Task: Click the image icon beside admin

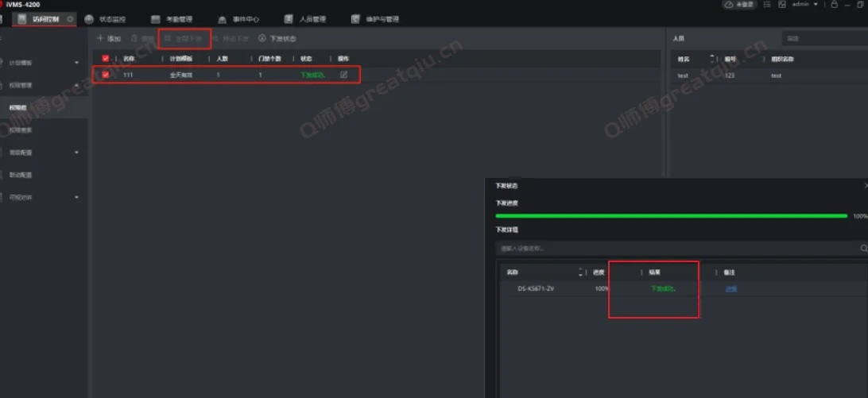Action: (x=782, y=5)
